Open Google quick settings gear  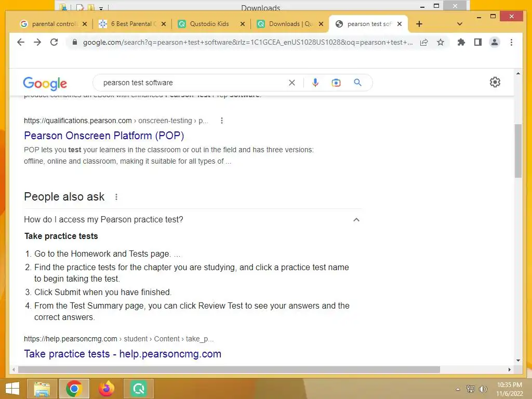point(495,82)
